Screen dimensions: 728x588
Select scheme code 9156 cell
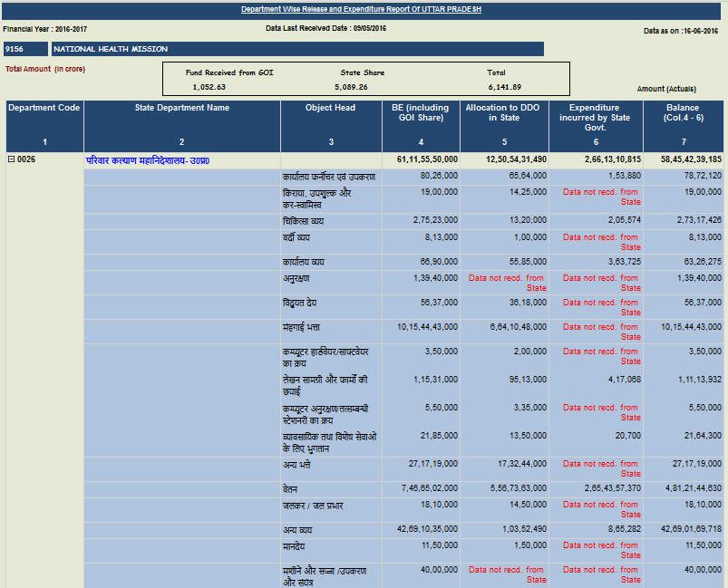pos(25,49)
